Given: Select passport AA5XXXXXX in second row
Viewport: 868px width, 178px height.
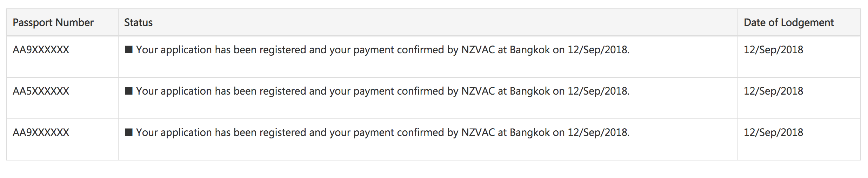Looking at the screenshot, I should click(x=41, y=91).
